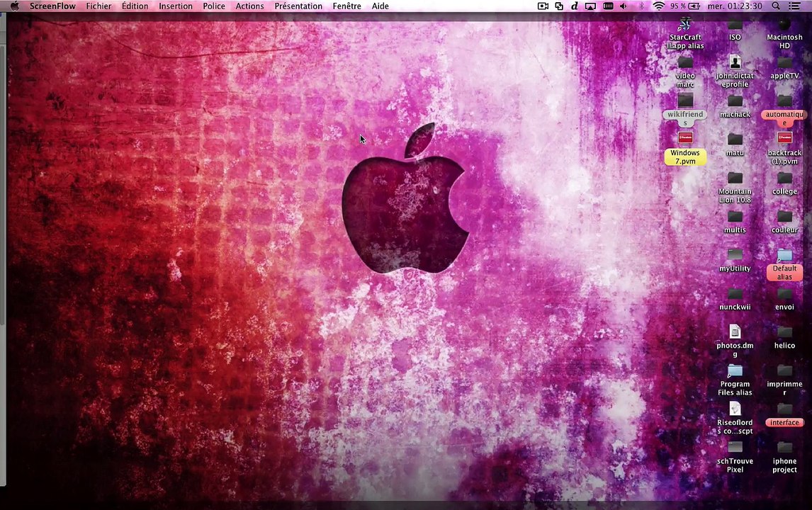Open the AirPlay display menu icon
The image size is (812, 510).
590,6
